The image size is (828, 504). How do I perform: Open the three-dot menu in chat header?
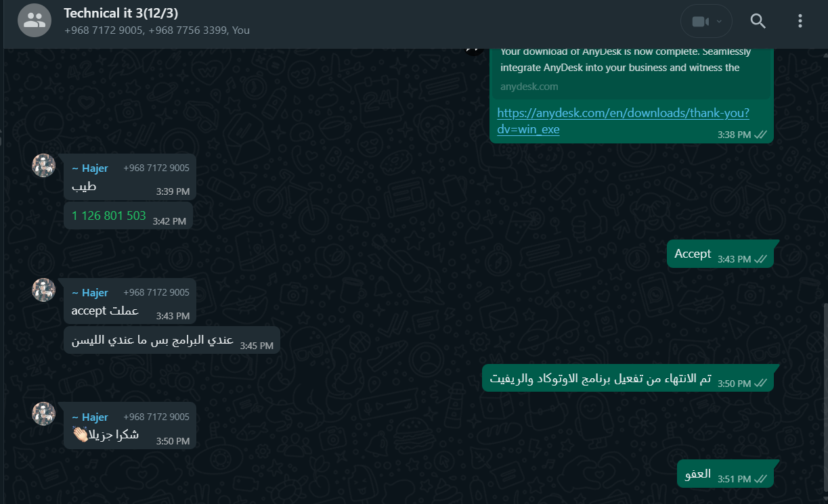click(800, 21)
